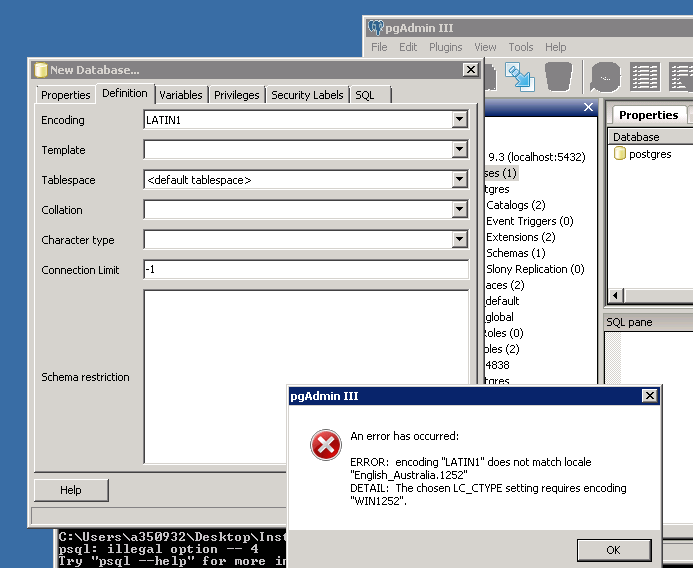The image size is (693, 568).
Task: Open the SQL query tool icon
Action: (605, 77)
